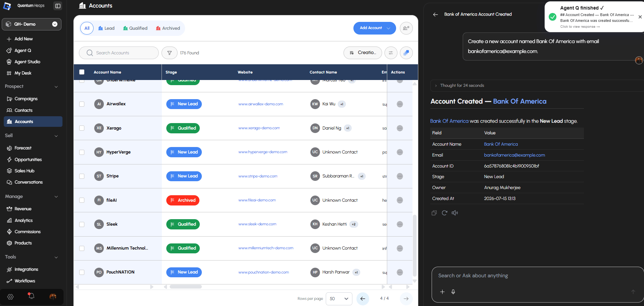644x306 pixels.
Task: Open Agent Studio in sidebar
Action: pyautogui.click(x=27, y=62)
